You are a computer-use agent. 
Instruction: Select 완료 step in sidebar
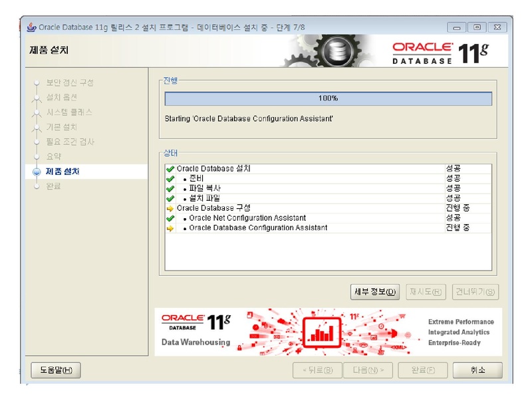[53, 186]
